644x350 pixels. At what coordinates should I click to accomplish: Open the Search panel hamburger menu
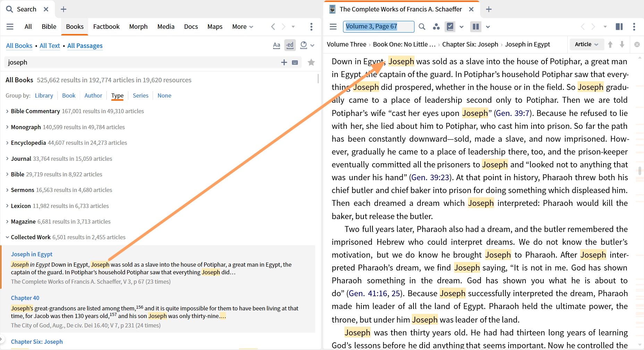[10, 27]
